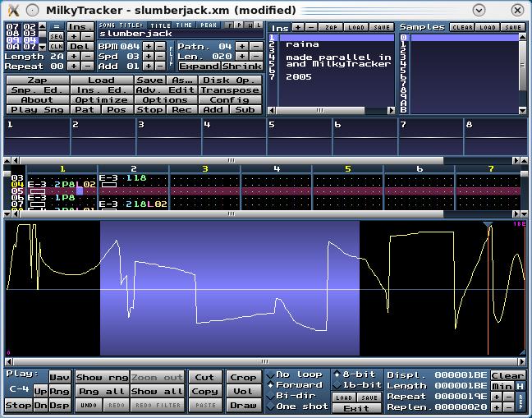
Task: Click the Show all button
Action: 156,392
